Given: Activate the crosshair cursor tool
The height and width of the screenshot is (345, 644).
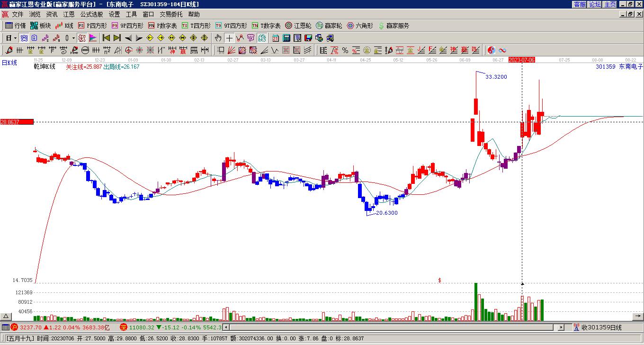Looking at the screenshot, I should [x=229, y=38].
